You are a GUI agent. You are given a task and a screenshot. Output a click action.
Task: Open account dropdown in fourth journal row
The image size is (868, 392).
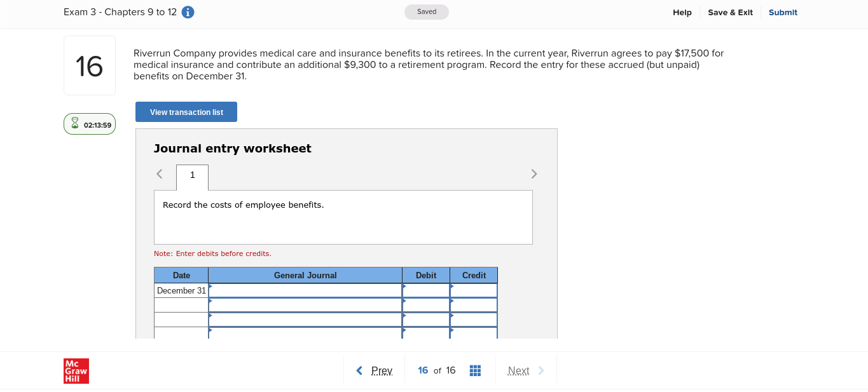point(305,333)
